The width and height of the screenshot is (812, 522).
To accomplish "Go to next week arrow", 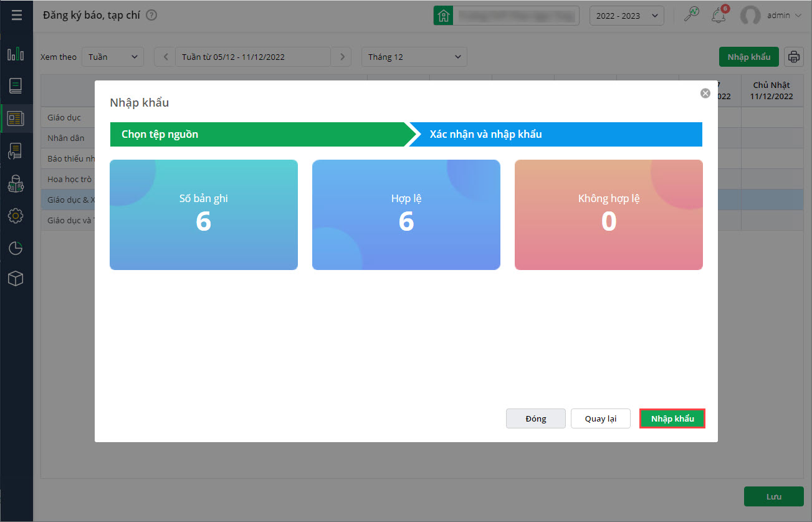I will pos(341,57).
